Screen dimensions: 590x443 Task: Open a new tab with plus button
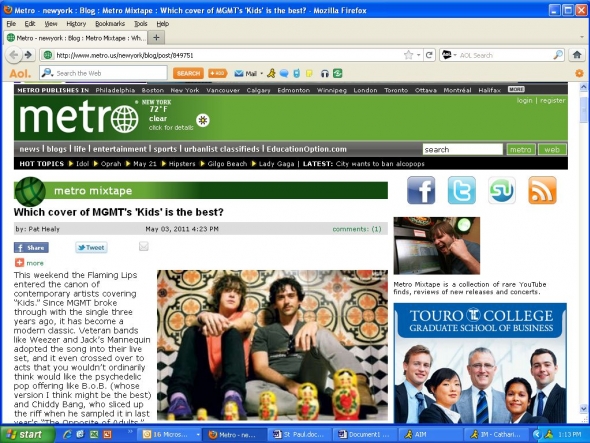(156, 37)
